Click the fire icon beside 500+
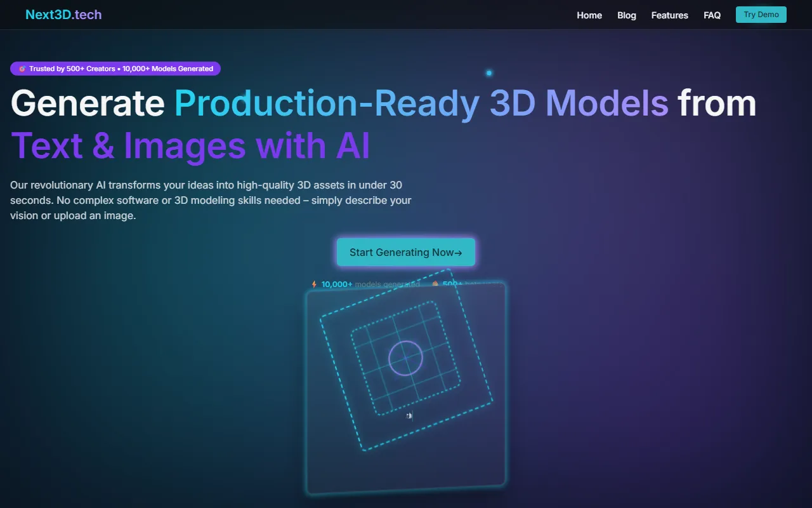 pyautogui.click(x=435, y=284)
